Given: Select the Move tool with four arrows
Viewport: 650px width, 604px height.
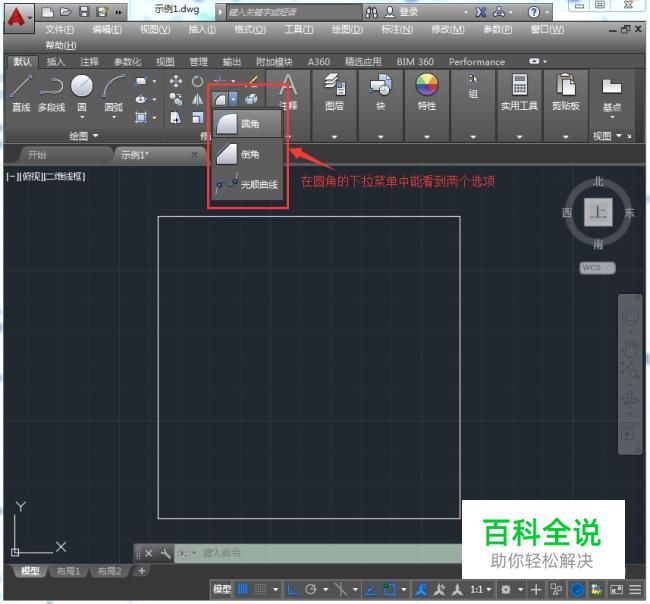Looking at the screenshot, I should click(x=176, y=81).
